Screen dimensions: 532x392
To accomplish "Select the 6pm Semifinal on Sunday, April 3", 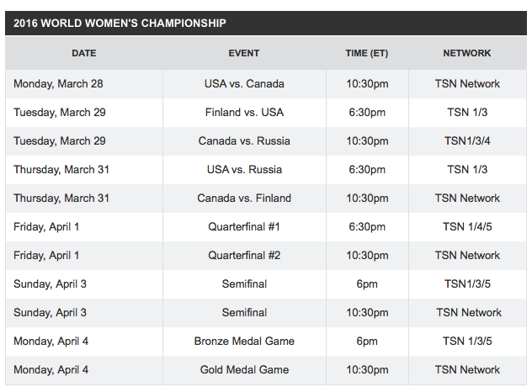I will pyautogui.click(x=367, y=284).
